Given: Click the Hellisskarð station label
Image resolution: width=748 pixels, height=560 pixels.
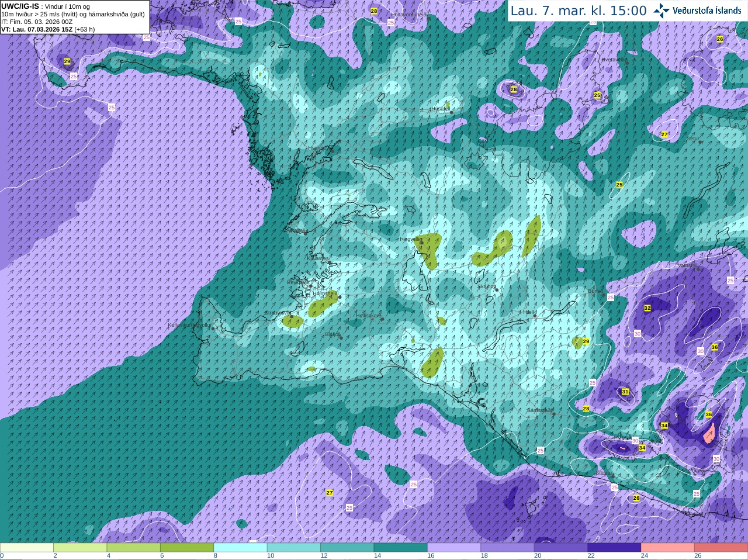Looking at the screenshot, I should pyautogui.click(x=369, y=316).
